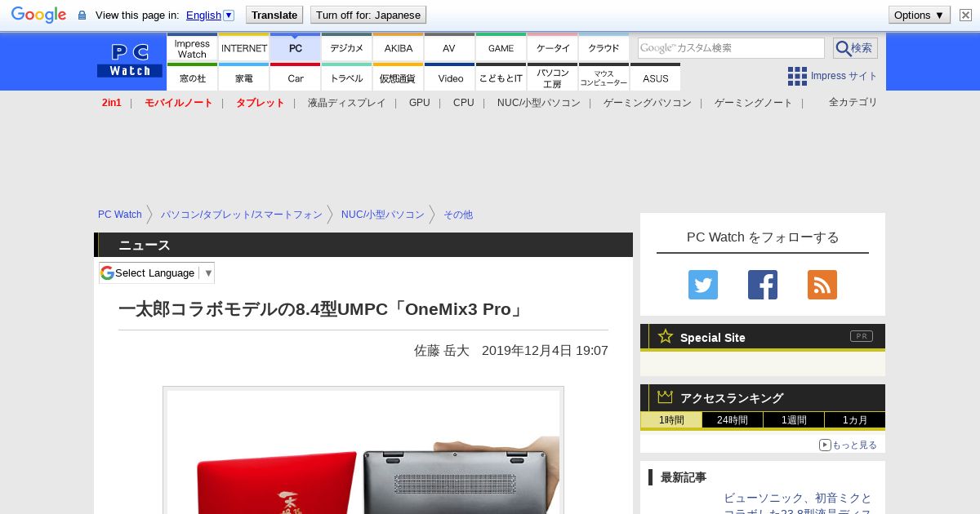Screen dimensions: 980x514
Task: Open the AKIBA tab
Action: [399, 47]
